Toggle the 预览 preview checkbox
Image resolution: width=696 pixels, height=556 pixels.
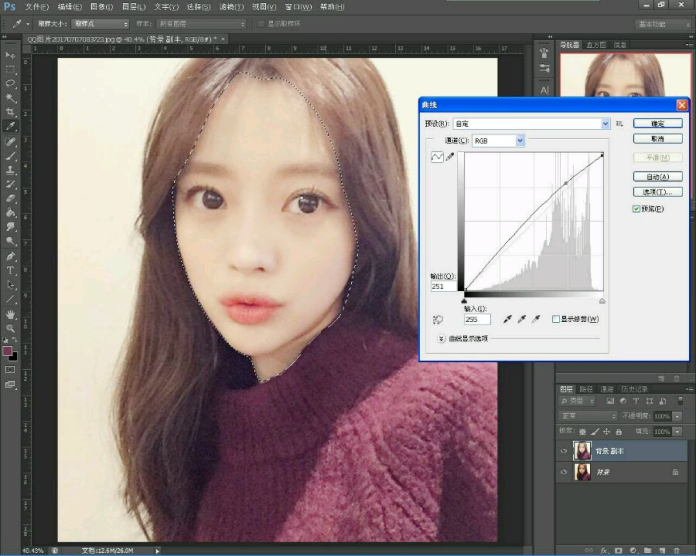tap(636, 209)
